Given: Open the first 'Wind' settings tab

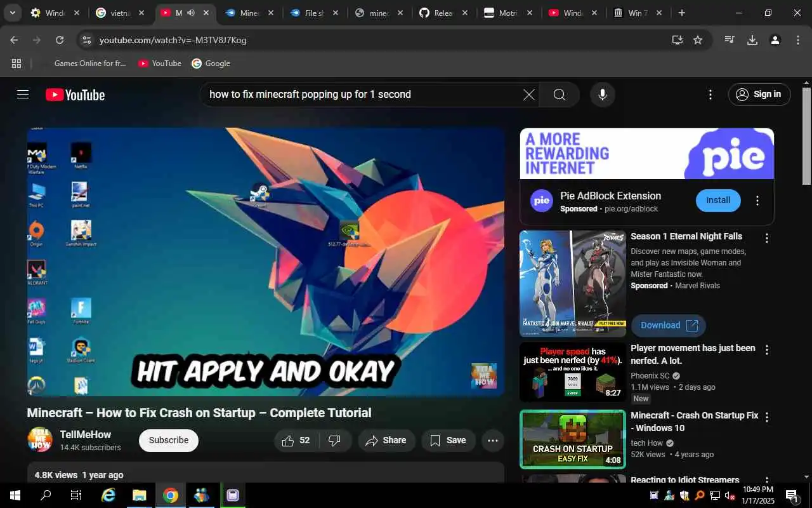Looking at the screenshot, I should click(55, 13).
